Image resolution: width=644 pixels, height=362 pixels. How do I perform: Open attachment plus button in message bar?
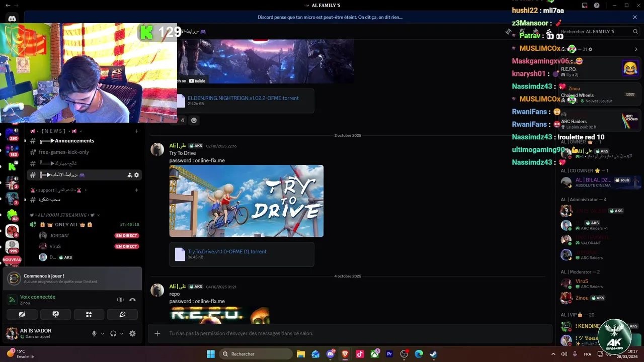coord(157,333)
